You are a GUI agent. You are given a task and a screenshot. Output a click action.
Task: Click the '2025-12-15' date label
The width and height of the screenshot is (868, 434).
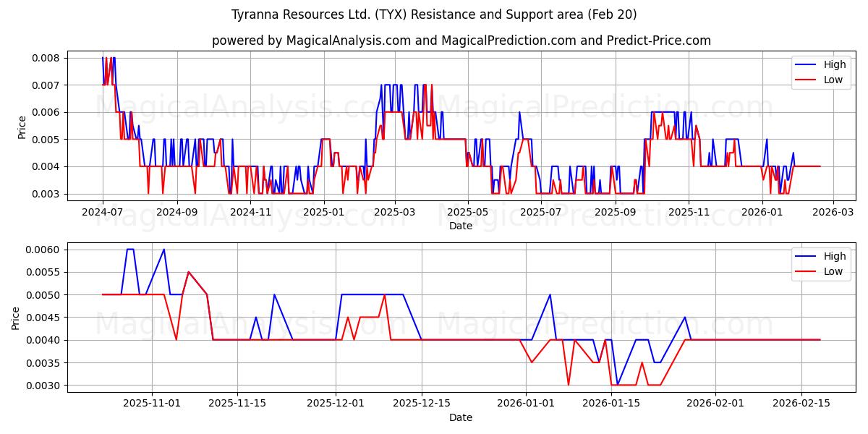[421, 404]
